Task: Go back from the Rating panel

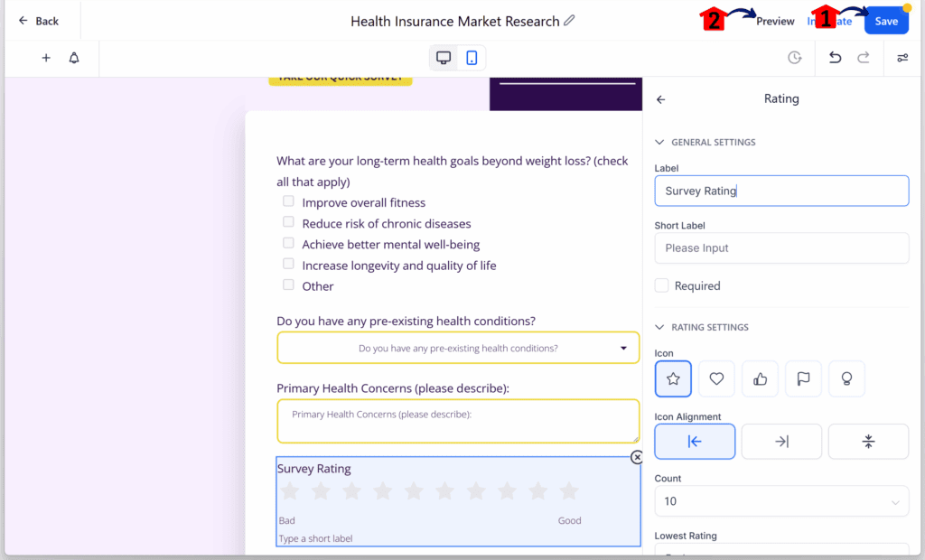Action: [660, 99]
